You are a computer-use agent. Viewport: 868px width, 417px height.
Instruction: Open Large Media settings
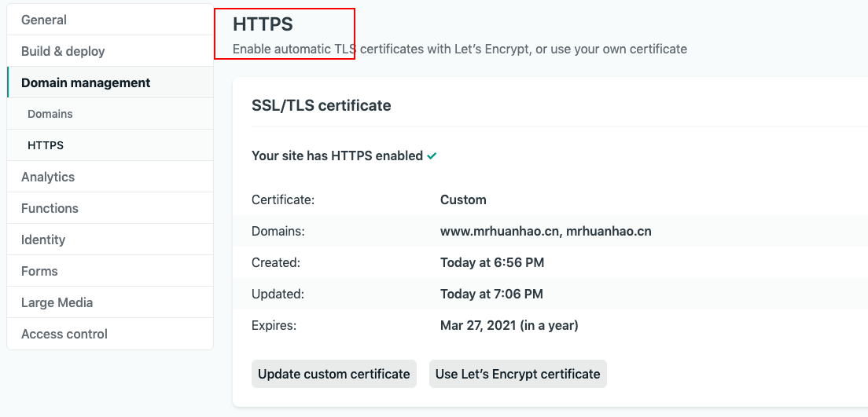[57, 302]
